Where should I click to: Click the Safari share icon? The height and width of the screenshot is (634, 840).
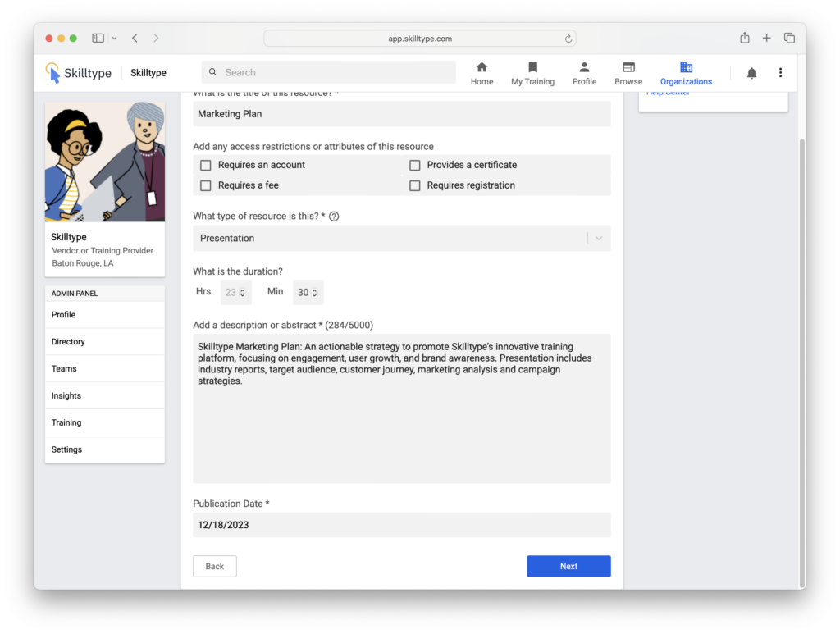point(745,39)
